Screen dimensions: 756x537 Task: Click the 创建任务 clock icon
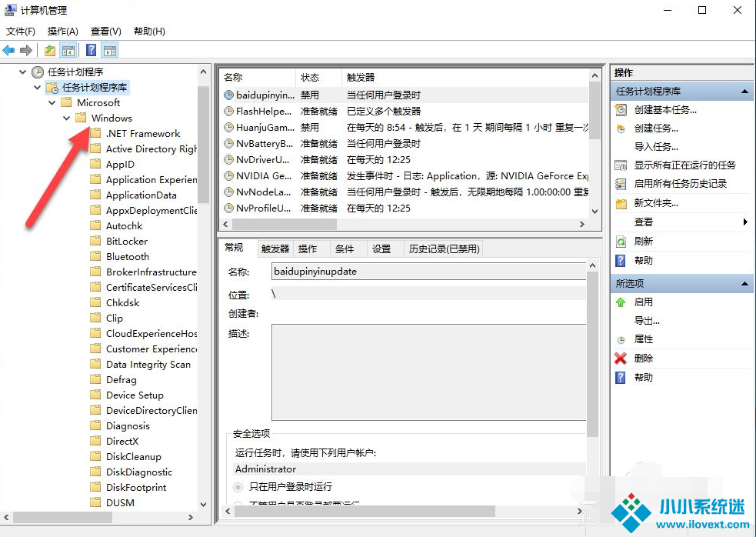(x=621, y=128)
